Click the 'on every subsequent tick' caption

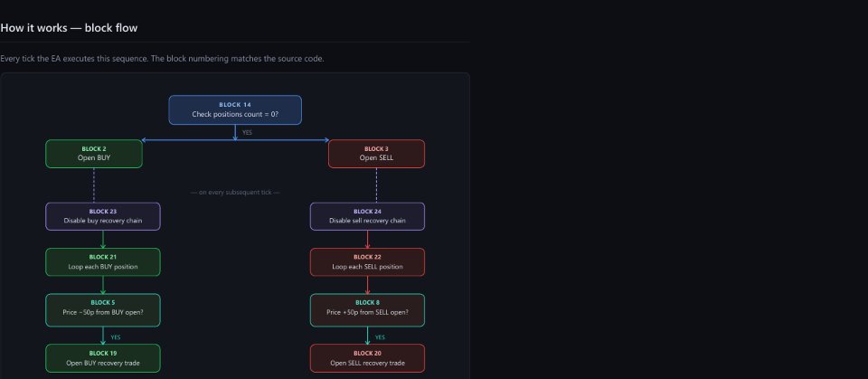pyautogui.click(x=235, y=193)
